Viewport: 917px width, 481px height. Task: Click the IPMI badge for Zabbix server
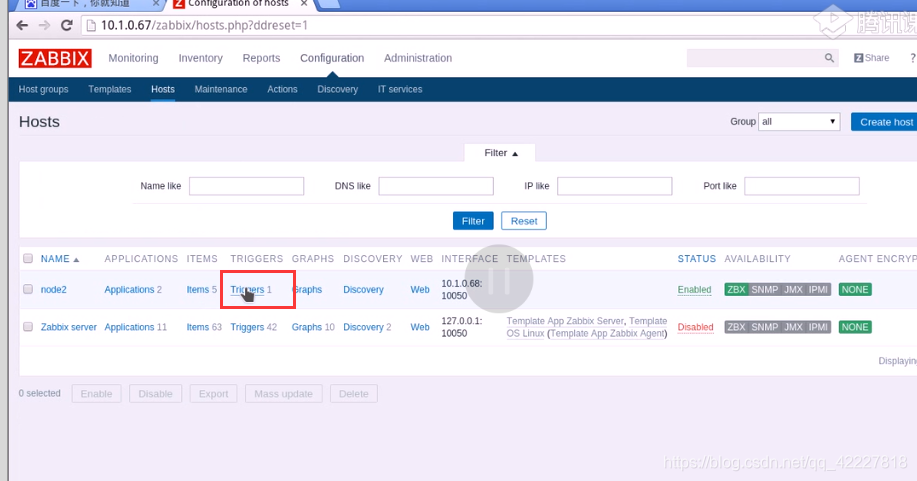pos(818,327)
